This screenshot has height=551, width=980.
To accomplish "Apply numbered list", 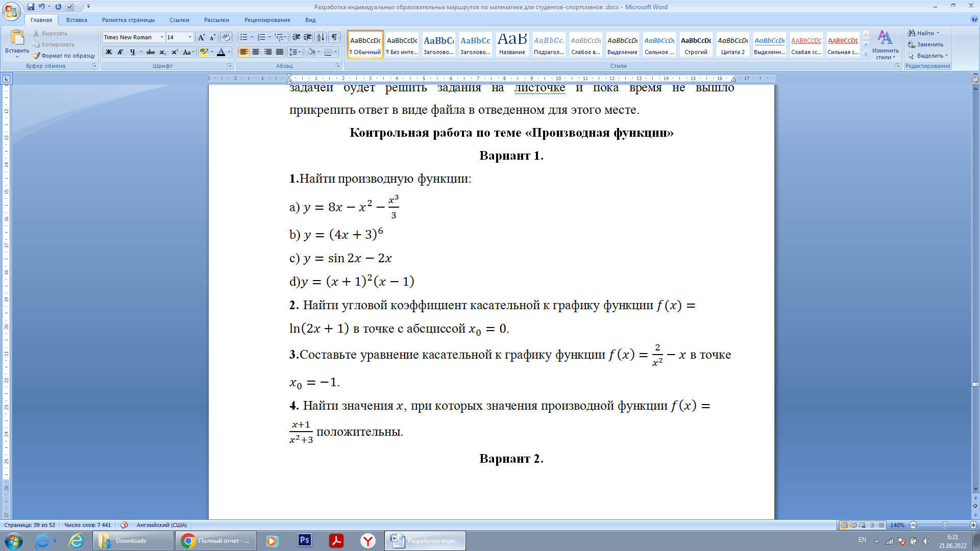I will [x=261, y=37].
